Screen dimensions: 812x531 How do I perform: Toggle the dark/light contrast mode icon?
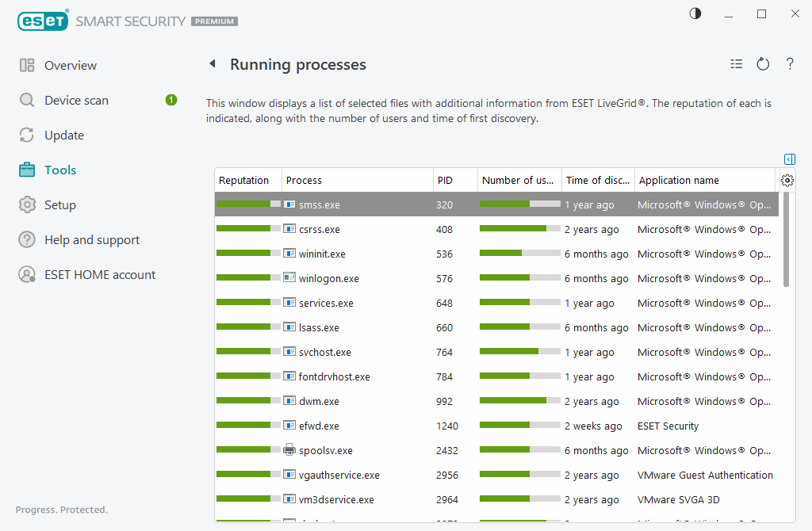(695, 13)
